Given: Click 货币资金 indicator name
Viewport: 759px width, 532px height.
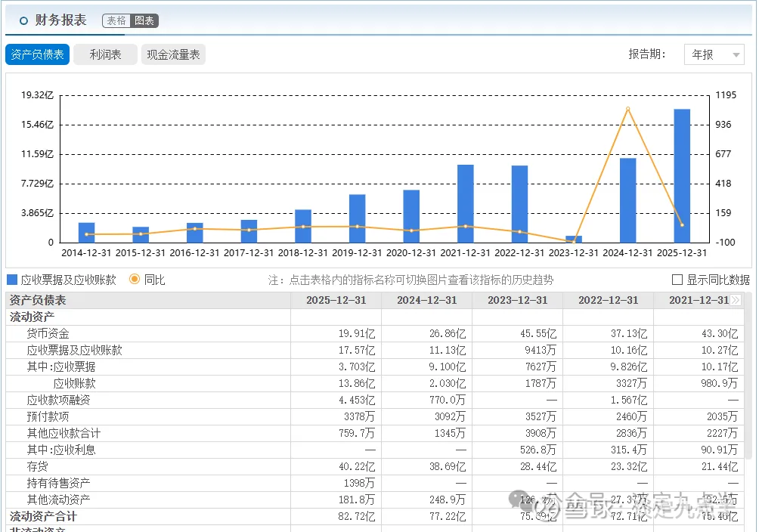Looking at the screenshot, I should click(48, 333).
